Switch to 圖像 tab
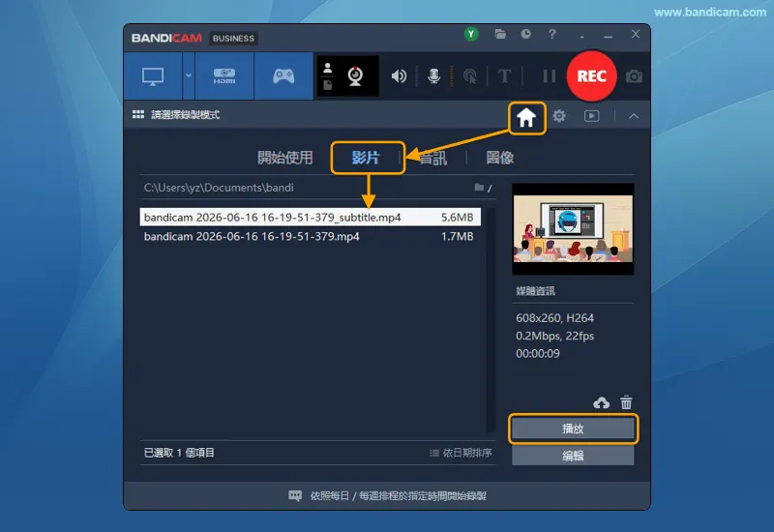The image size is (774, 532). (500, 158)
